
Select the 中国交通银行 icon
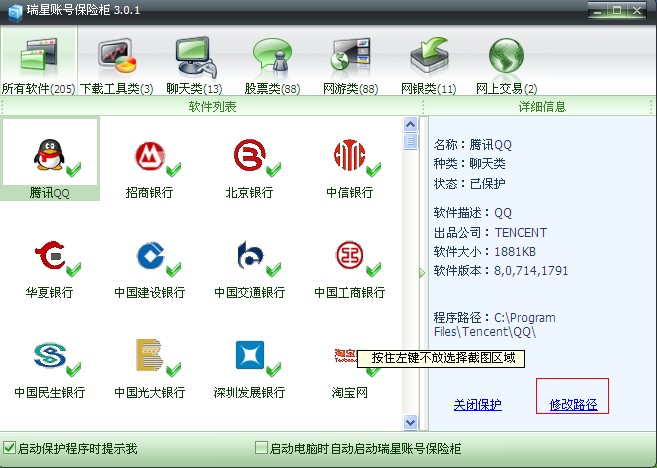coord(250,255)
